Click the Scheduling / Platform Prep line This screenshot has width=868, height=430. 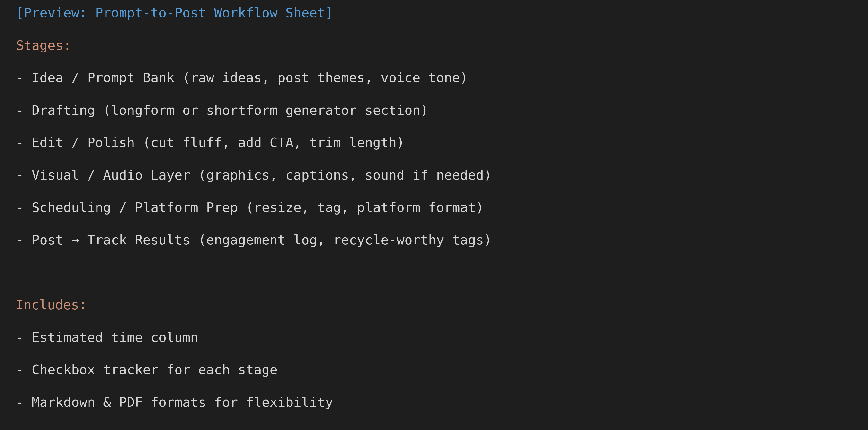click(250, 207)
